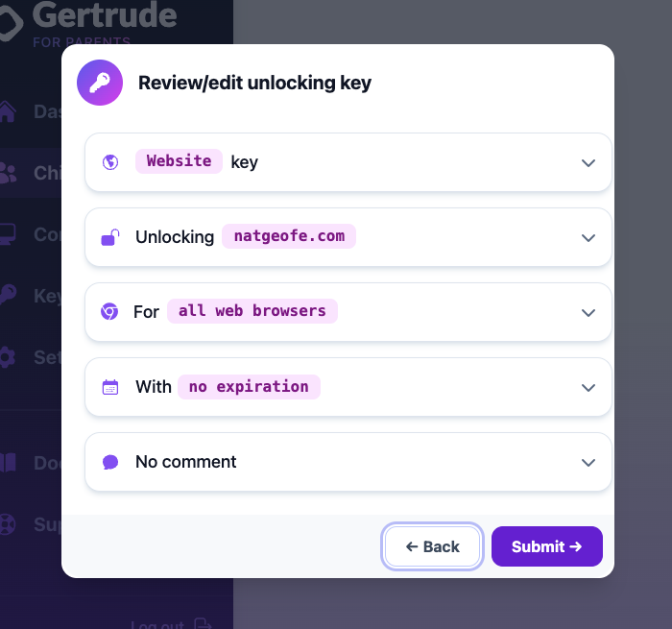The height and width of the screenshot is (629, 672).
Task: Expand the Website key type chevron
Action: click(588, 163)
